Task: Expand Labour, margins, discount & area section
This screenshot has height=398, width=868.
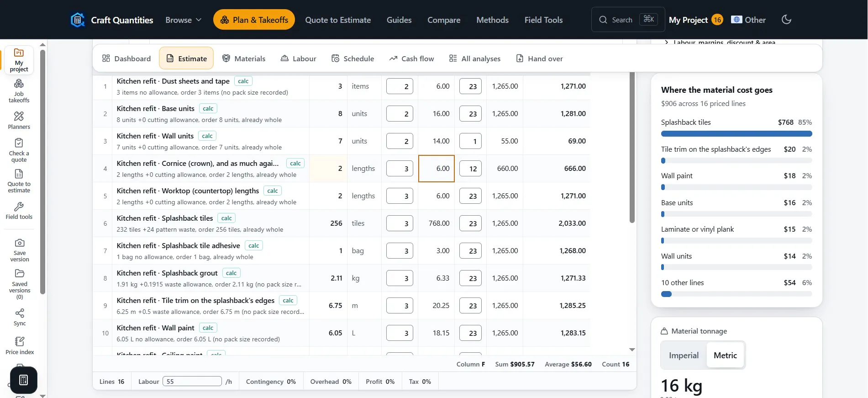Action: (x=720, y=42)
